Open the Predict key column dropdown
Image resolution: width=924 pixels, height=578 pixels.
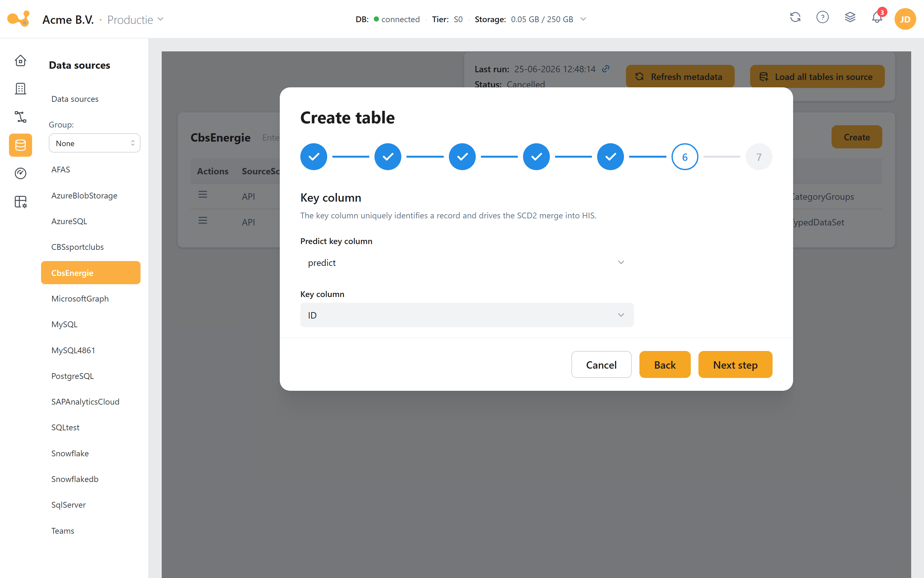(467, 263)
